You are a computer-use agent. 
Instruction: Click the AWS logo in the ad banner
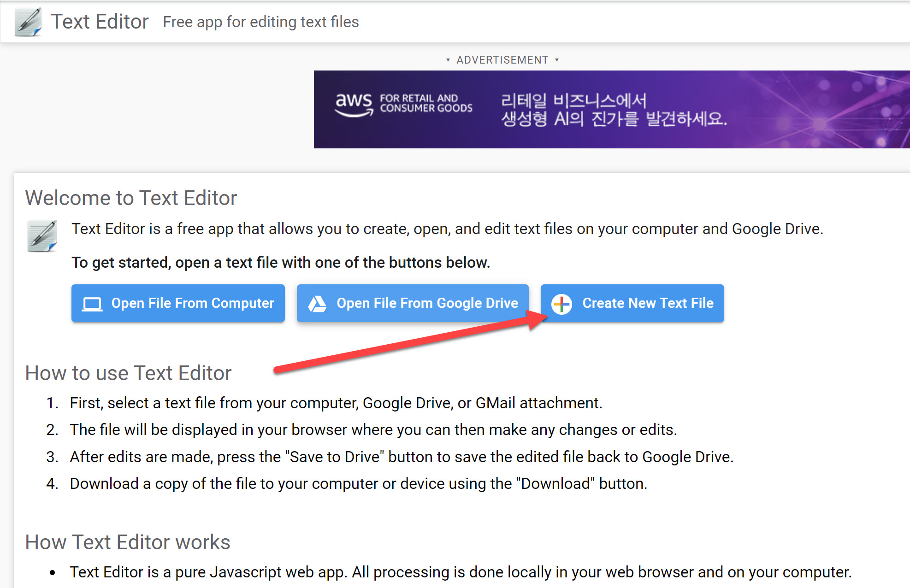point(353,104)
